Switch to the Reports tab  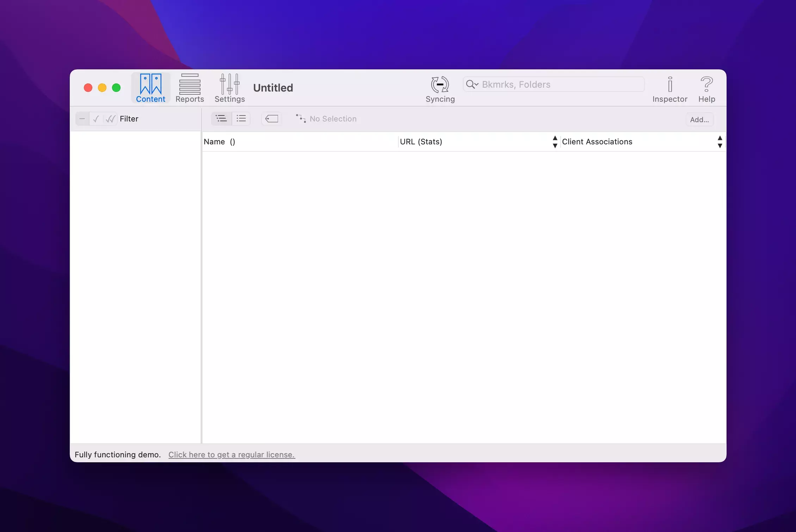(x=190, y=88)
